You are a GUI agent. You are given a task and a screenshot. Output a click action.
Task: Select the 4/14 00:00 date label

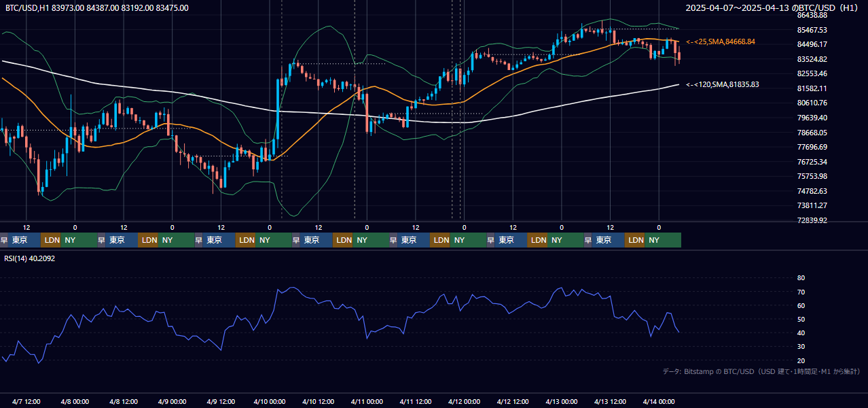tap(658, 401)
